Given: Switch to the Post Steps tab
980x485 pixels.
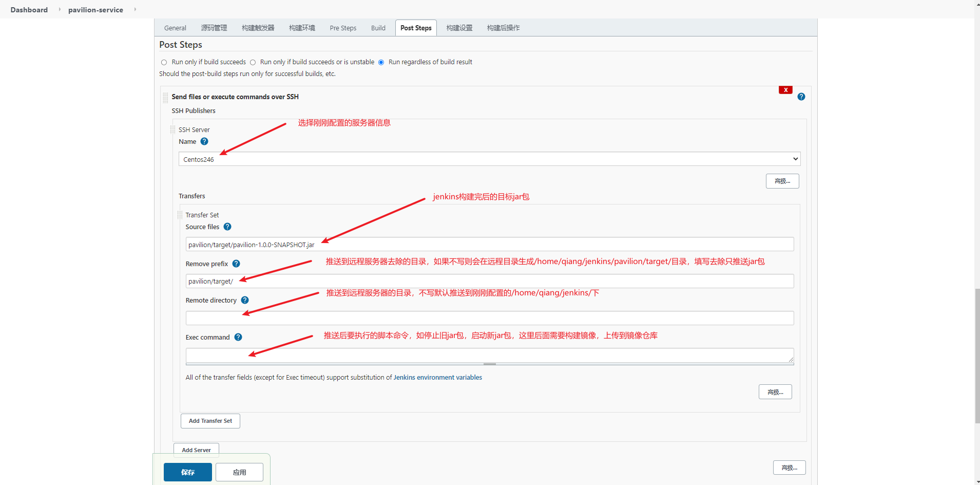Looking at the screenshot, I should 416,28.
